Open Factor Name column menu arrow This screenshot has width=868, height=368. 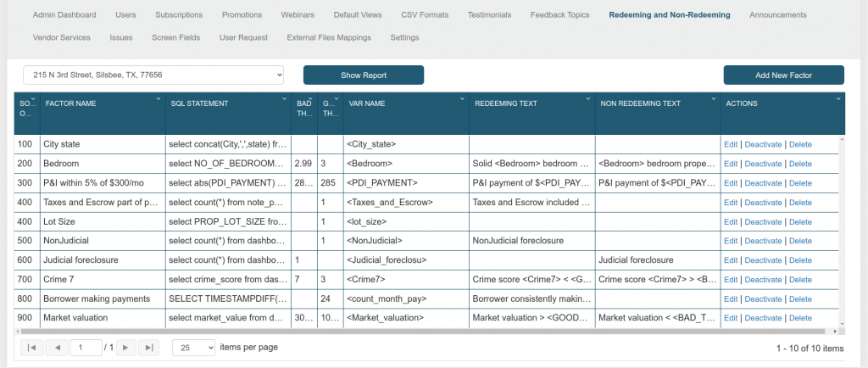tap(159, 99)
